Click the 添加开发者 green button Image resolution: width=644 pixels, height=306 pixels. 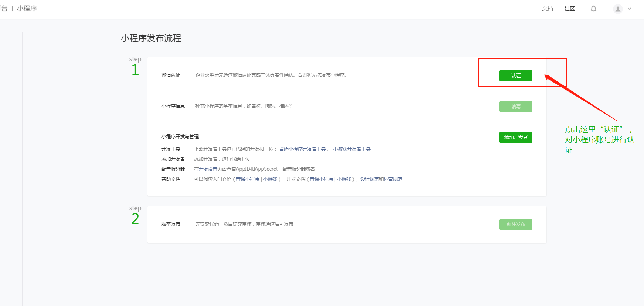point(515,137)
